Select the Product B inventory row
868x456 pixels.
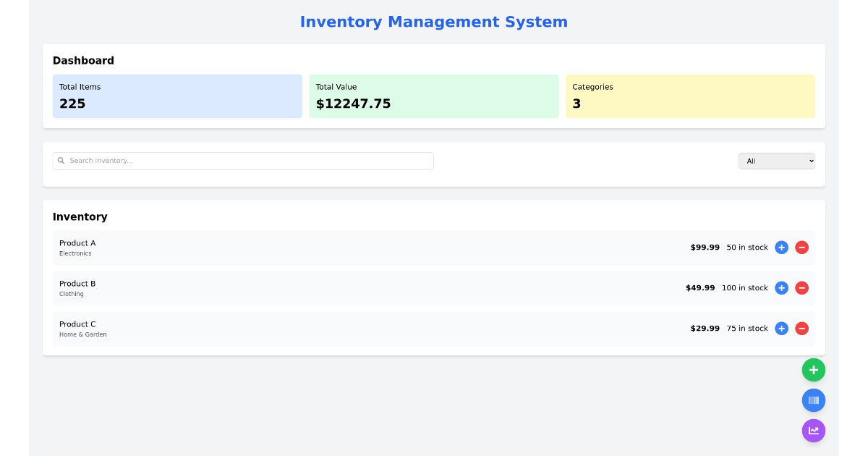tap(362, 288)
